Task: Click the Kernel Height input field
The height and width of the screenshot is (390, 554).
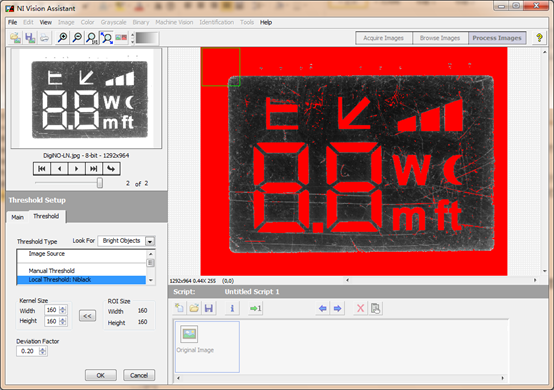Action: [x=52, y=321]
